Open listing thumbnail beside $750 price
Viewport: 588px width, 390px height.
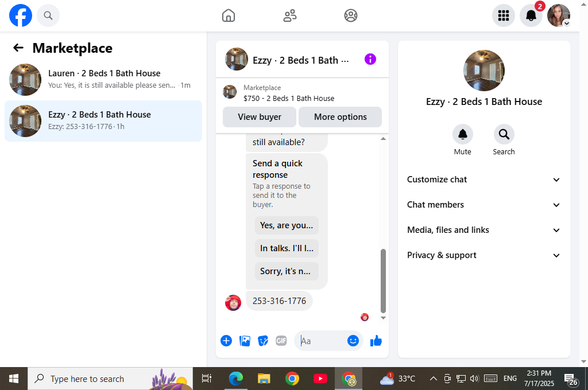pos(230,92)
